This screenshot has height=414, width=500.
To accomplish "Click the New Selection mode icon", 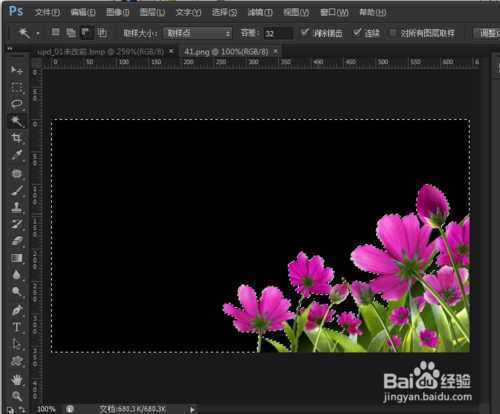I will click(55, 32).
